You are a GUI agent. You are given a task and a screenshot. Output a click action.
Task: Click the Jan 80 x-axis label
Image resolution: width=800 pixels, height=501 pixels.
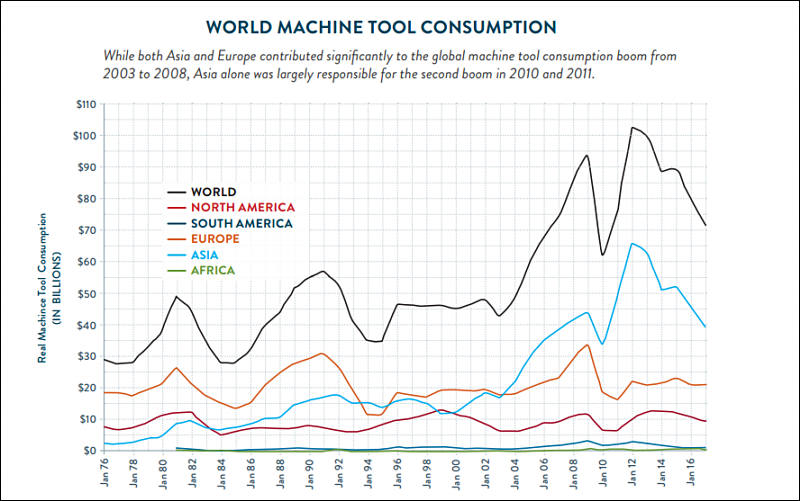point(164,472)
